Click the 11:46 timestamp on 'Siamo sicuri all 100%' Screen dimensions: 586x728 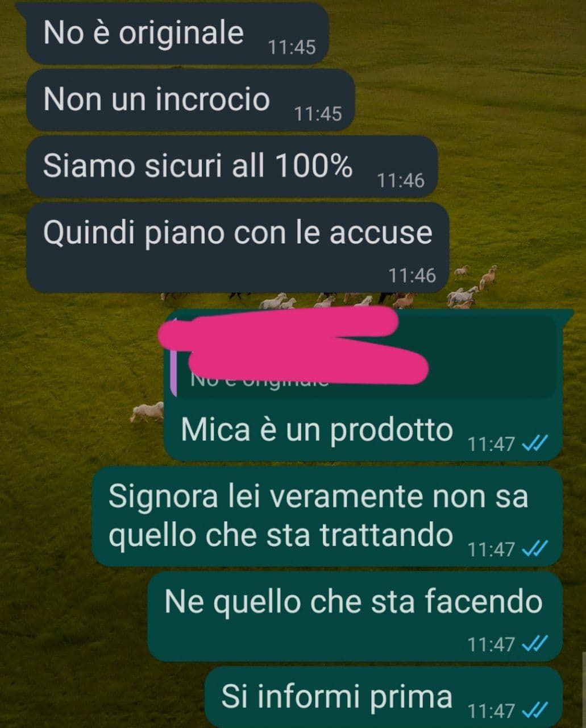[401, 180]
